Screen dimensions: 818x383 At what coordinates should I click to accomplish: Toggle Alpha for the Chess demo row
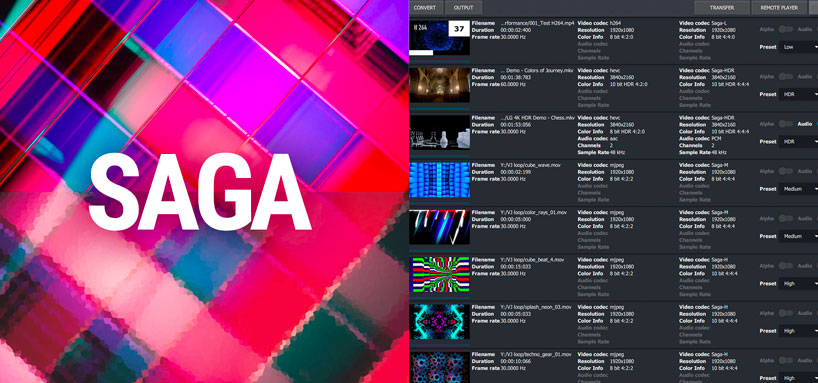(785, 124)
